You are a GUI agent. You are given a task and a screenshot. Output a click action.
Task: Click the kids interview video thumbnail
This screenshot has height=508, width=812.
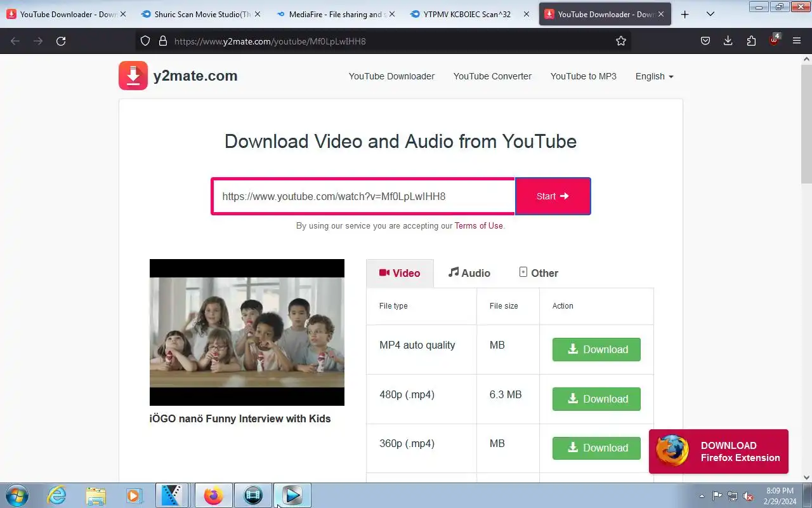(x=247, y=332)
